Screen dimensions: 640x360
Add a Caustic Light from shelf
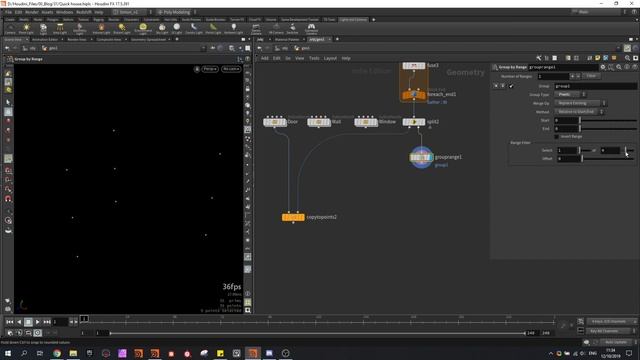[x=194, y=29]
